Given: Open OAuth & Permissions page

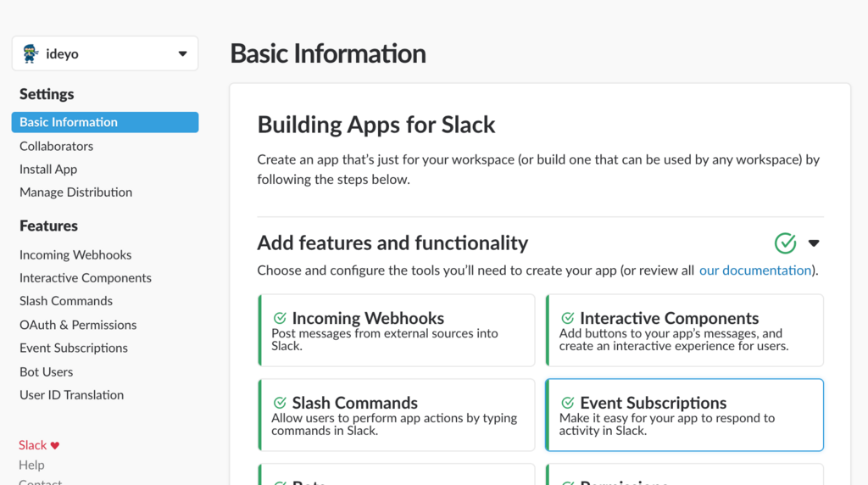Looking at the screenshot, I should pos(78,325).
